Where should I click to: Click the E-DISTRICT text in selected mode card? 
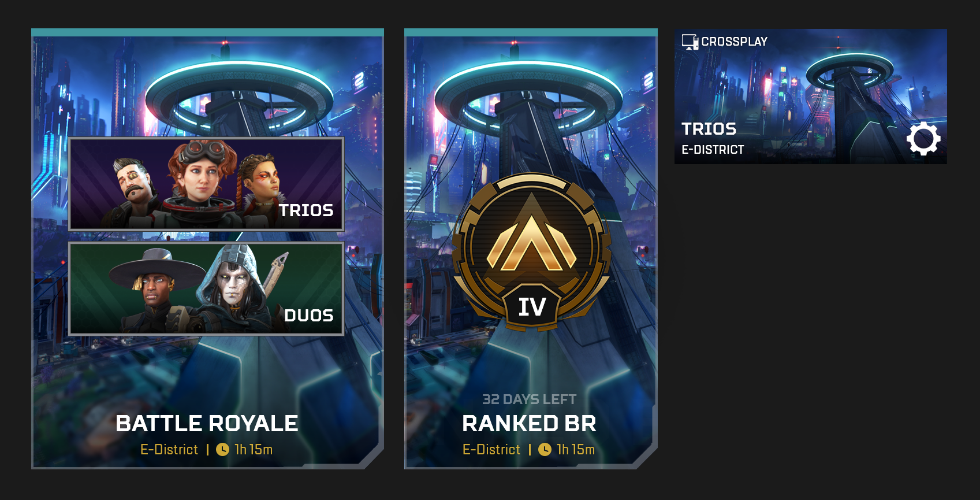click(x=713, y=150)
